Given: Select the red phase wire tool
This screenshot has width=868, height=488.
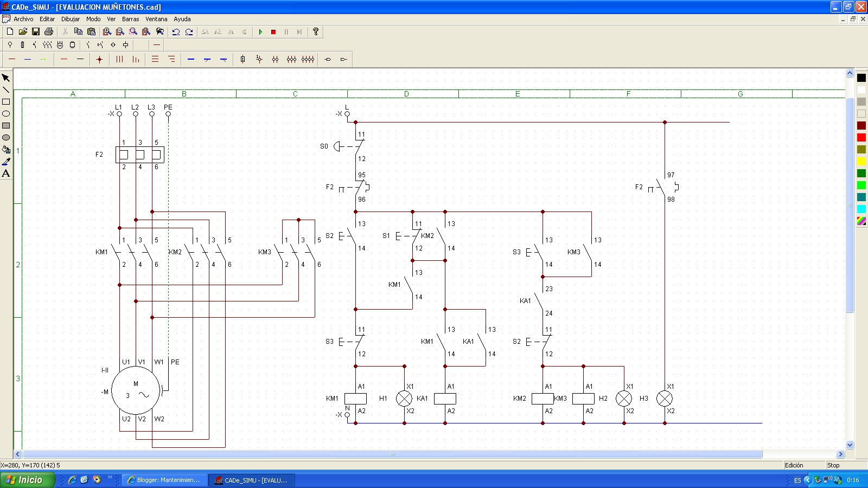Looking at the screenshot, I should pyautogui.click(x=12, y=59).
